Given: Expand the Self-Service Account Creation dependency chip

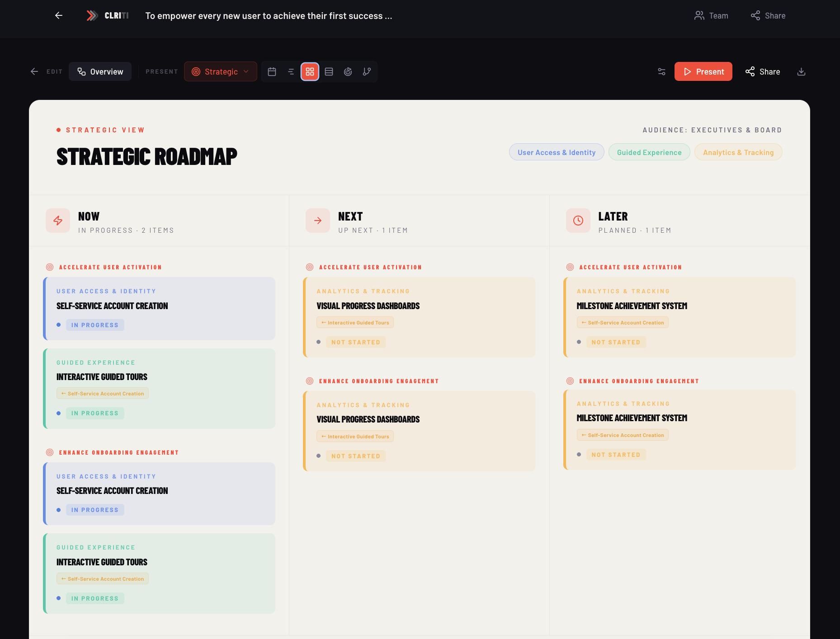Looking at the screenshot, I should [x=102, y=393].
